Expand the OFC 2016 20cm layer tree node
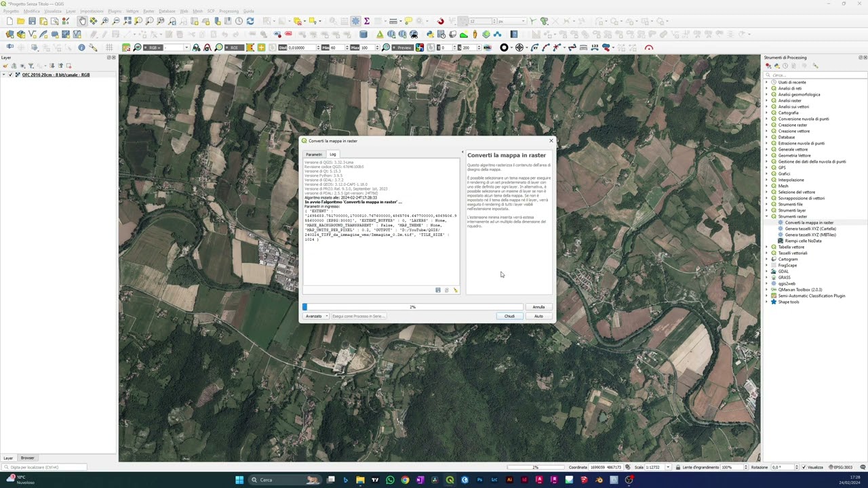The image size is (868, 488). tap(4, 75)
